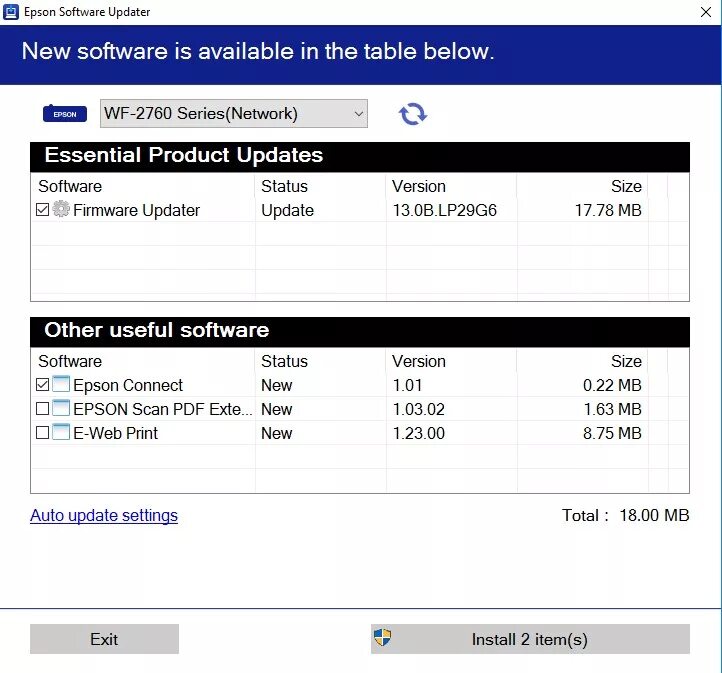Open Auto update settings link
This screenshot has width=722, height=673.
(104, 516)
